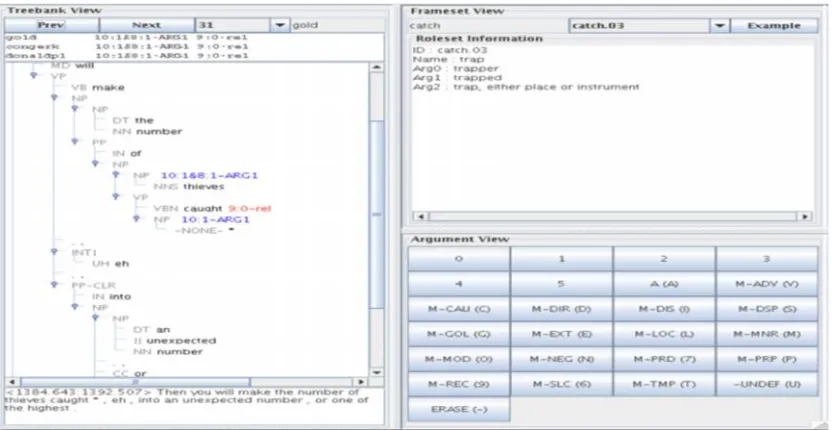Click the 'ID : catch.03' line
The height and width of the screenshot is (430, 832).
(449, 50)
